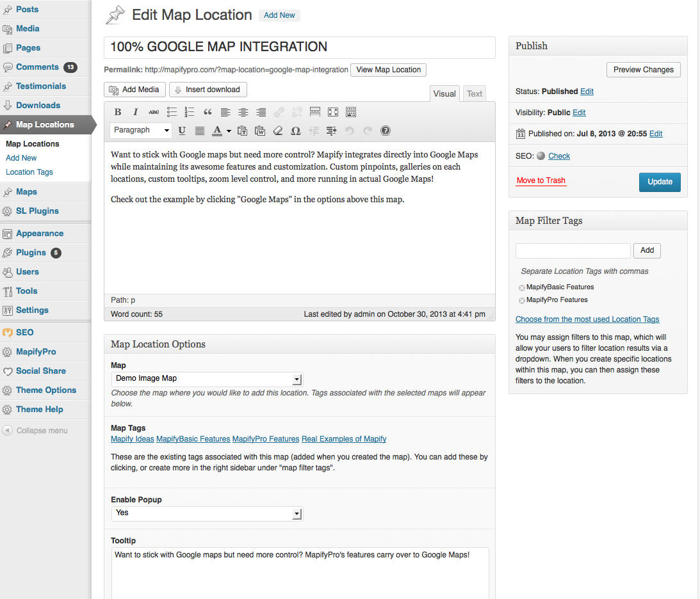Click the calendar icon beside Published on

point(521,134)
